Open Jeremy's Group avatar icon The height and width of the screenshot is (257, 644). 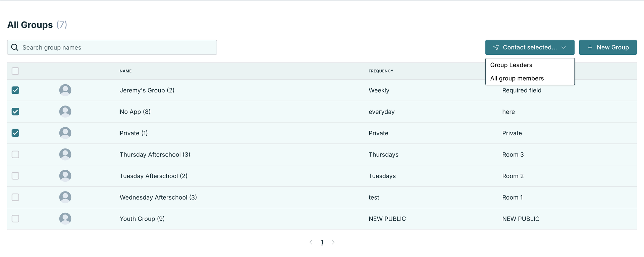[65, 90]
